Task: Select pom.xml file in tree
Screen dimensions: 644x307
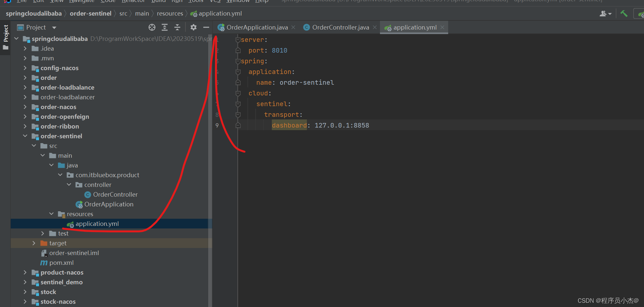Action: point(61,263)
